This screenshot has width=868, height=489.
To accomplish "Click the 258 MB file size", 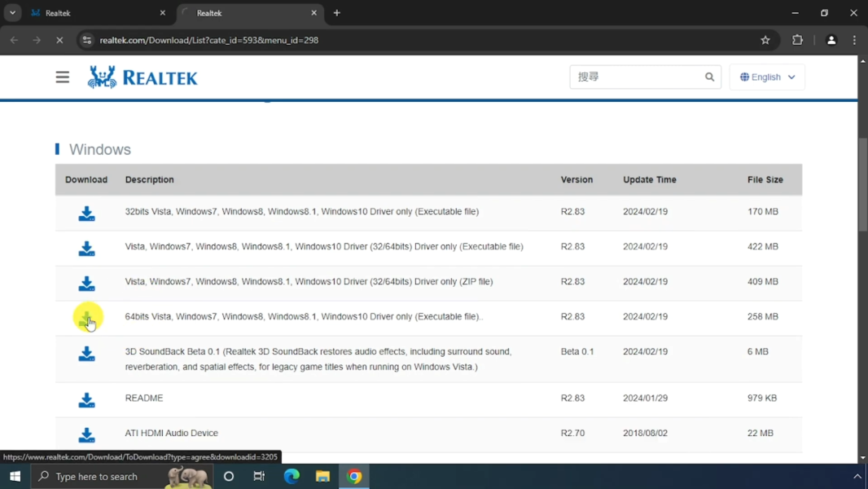I will (763, 316).
